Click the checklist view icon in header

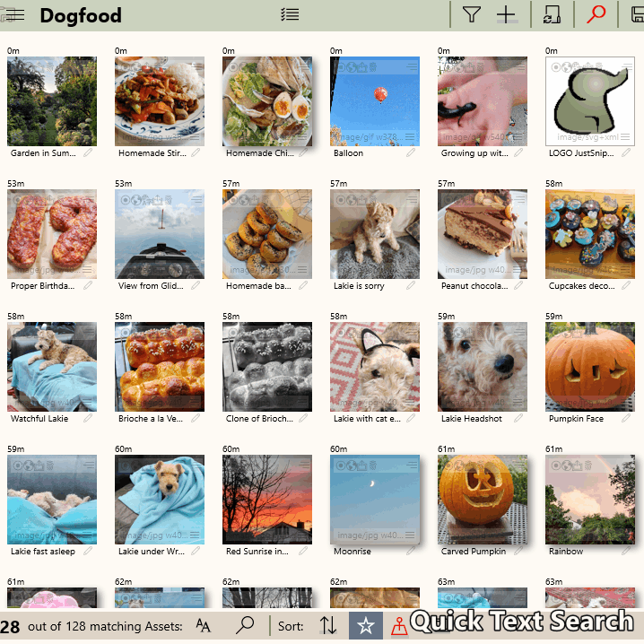click(289, 14)
